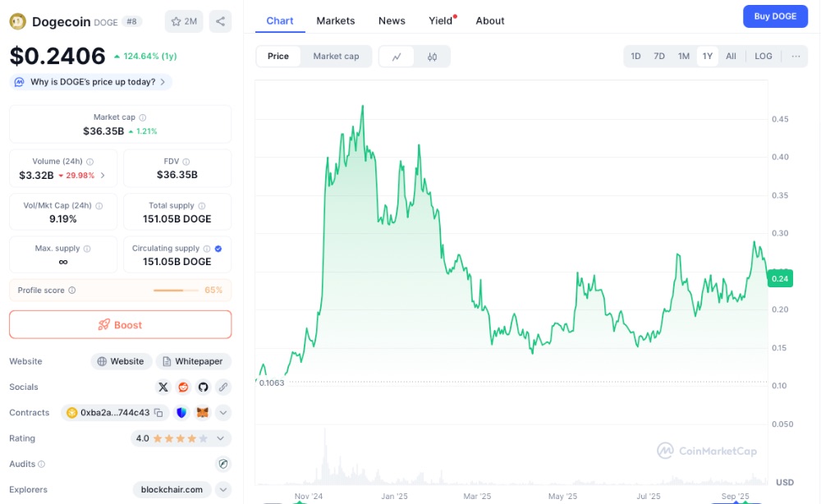Viewport: 821px width, 504px height.
Task: Open the Yield tab
Action: pyautogui.click(x=441, y=21)
